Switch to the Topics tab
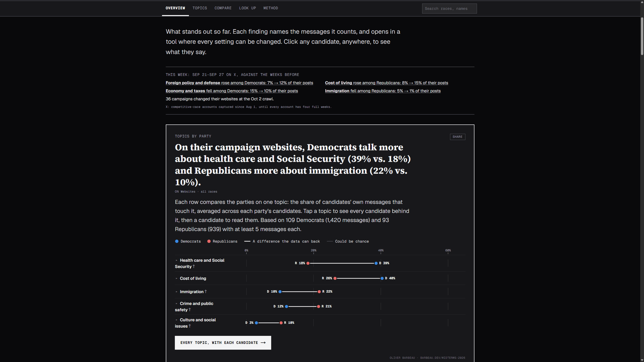The height and width of the screenshot is (362, 644). [200, 8]
